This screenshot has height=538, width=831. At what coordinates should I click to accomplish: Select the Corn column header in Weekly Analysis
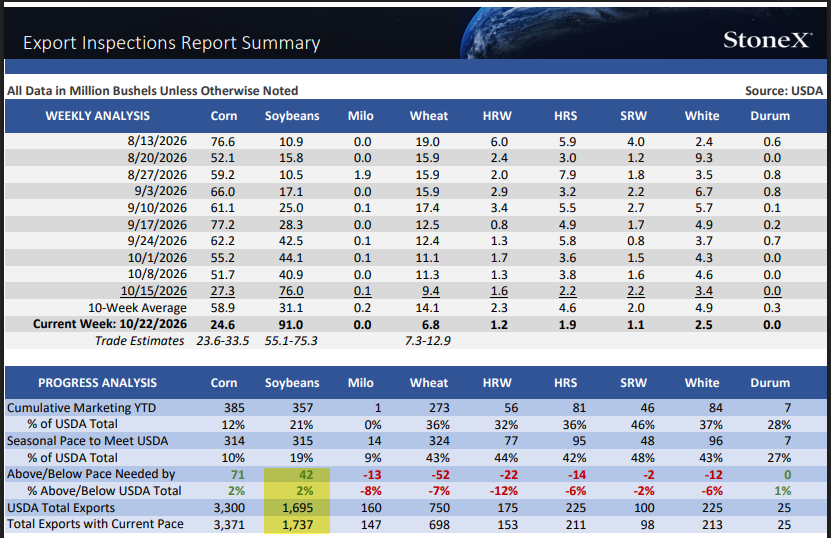(x=224, y=116)
